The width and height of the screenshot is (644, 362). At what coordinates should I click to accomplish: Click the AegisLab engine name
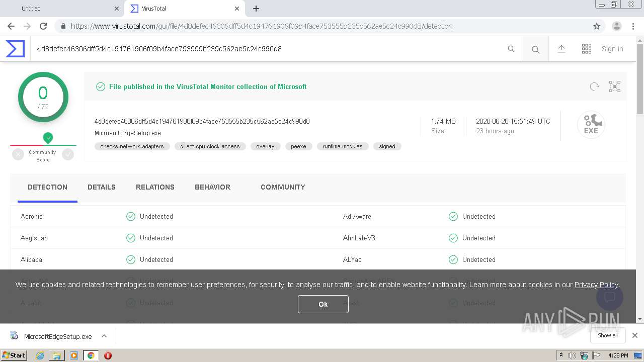click(x=34, y=238)
